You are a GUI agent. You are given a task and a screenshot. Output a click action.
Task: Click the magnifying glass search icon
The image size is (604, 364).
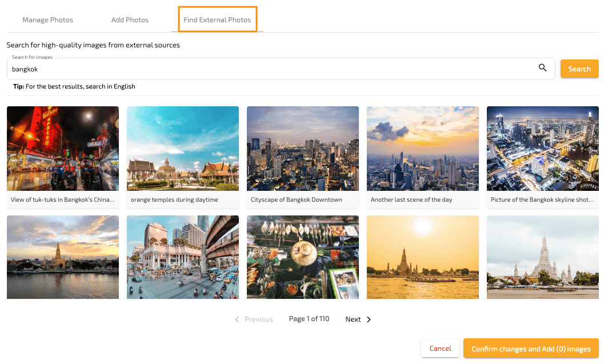click(543, 69)
